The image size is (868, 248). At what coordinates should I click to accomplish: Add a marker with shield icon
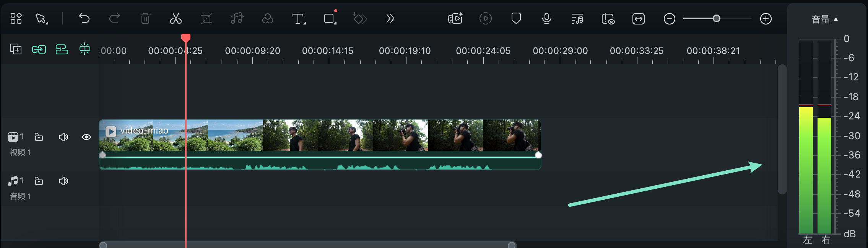click(x=516, y=18)
